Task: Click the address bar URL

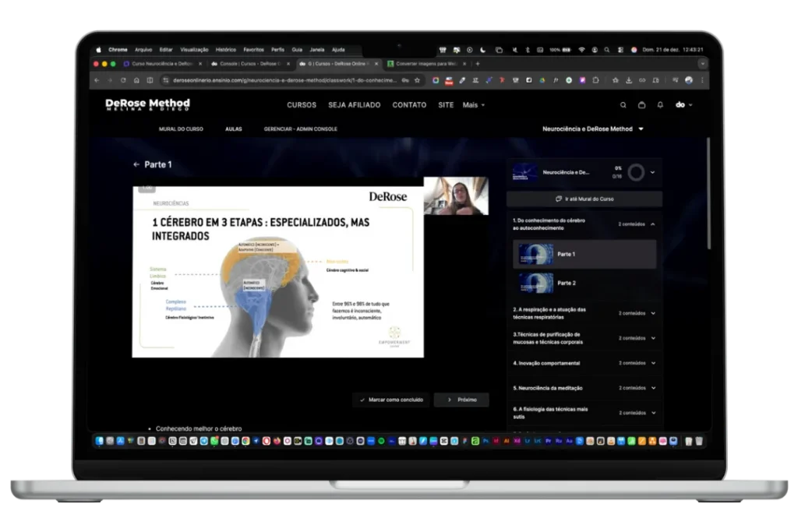Action: (x=284, y=80)
